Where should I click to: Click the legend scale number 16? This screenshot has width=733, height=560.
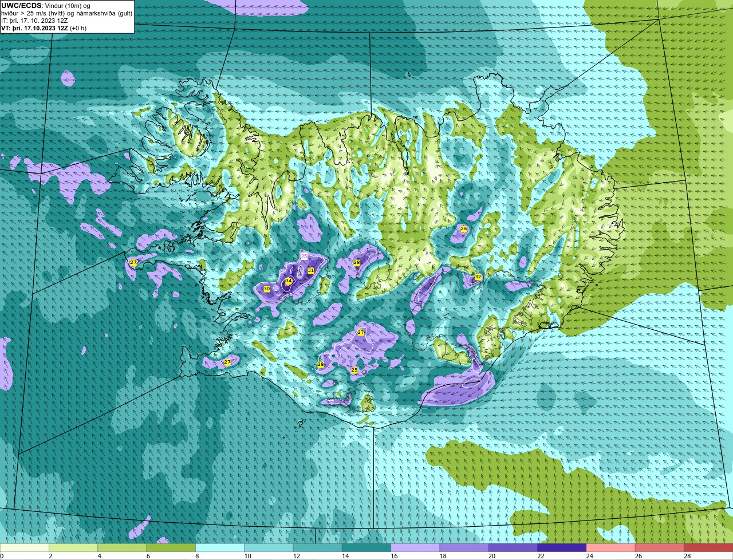point(394,556)
